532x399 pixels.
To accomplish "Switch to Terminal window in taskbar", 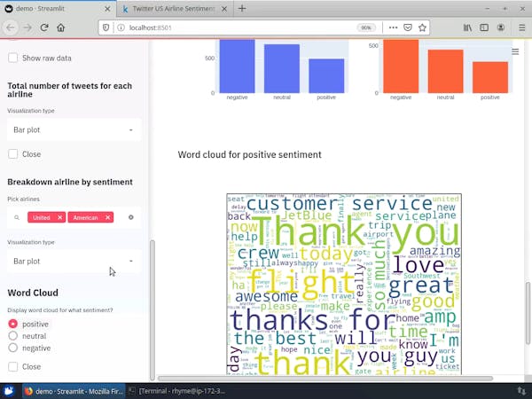I will click(x=178, y=391).
